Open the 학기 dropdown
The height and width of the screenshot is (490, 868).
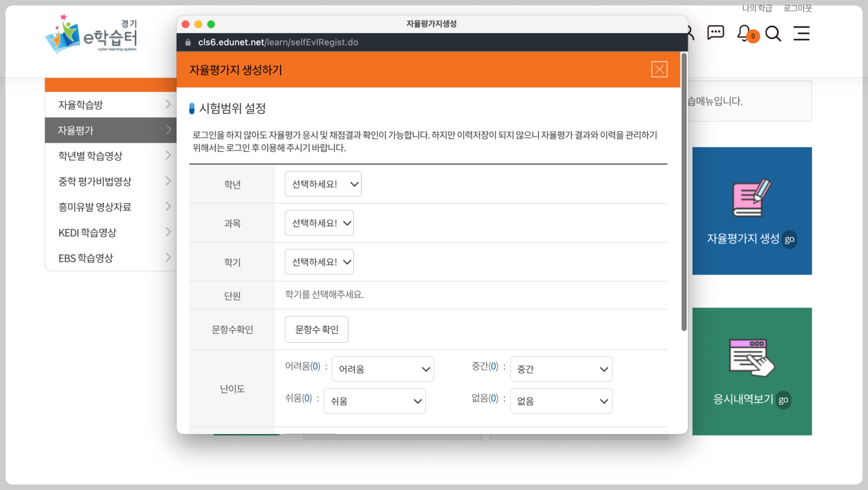(x=319, y=262)
